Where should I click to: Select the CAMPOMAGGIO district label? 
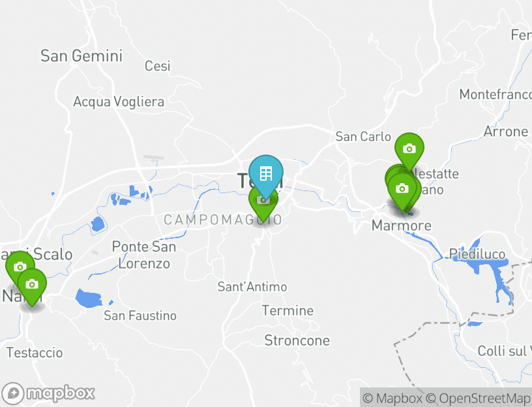coord(223,220)
